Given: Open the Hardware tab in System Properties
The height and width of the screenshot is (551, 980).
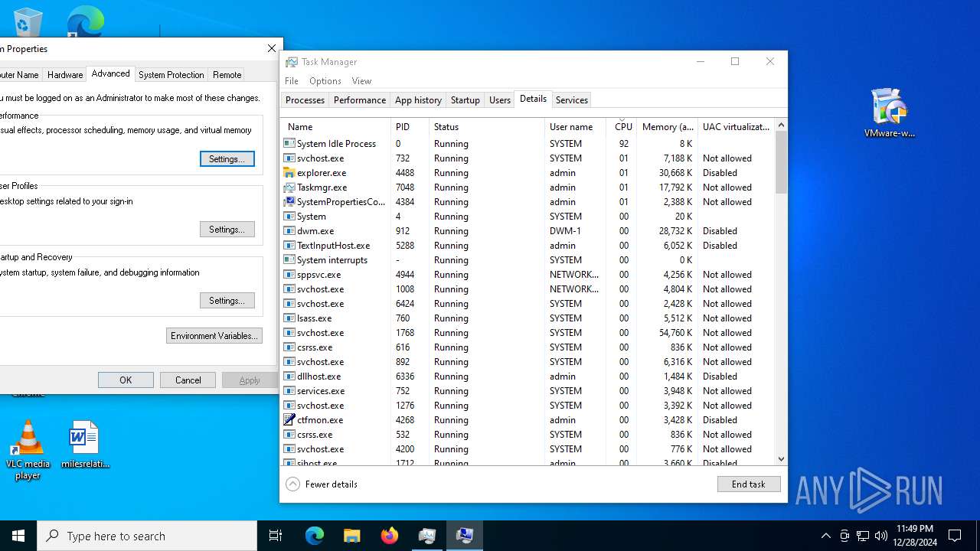Looking at the screenshot, I should click(x=65, y=75).
